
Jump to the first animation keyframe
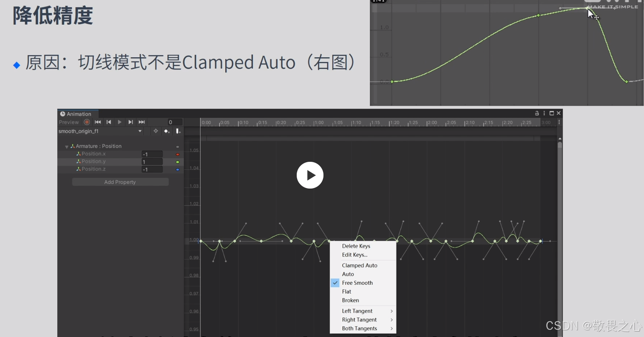click(x=98, y=122)
